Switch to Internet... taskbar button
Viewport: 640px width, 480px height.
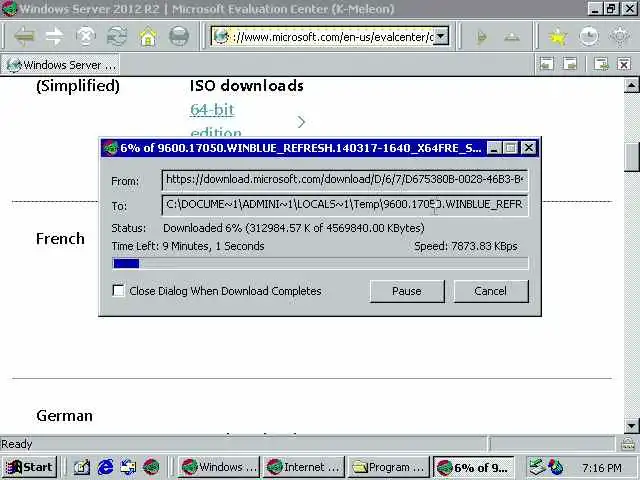coord(304,467)
